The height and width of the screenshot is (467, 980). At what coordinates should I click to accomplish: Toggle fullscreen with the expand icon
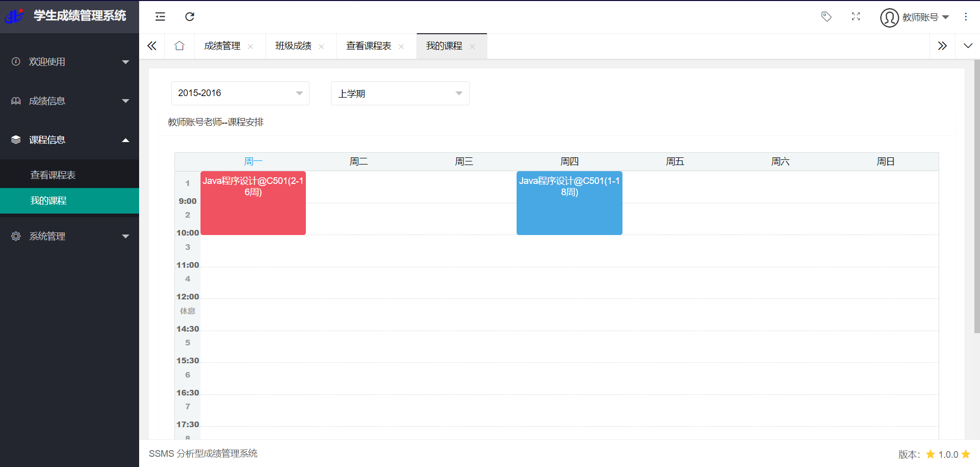(856, 17)
